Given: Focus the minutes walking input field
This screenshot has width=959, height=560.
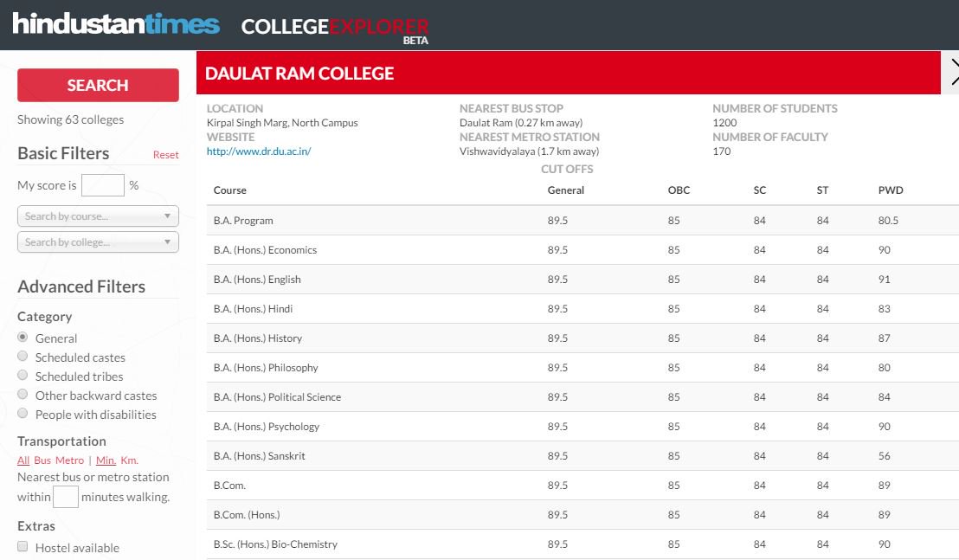Looking at the screenshot, I should point(66,497).
